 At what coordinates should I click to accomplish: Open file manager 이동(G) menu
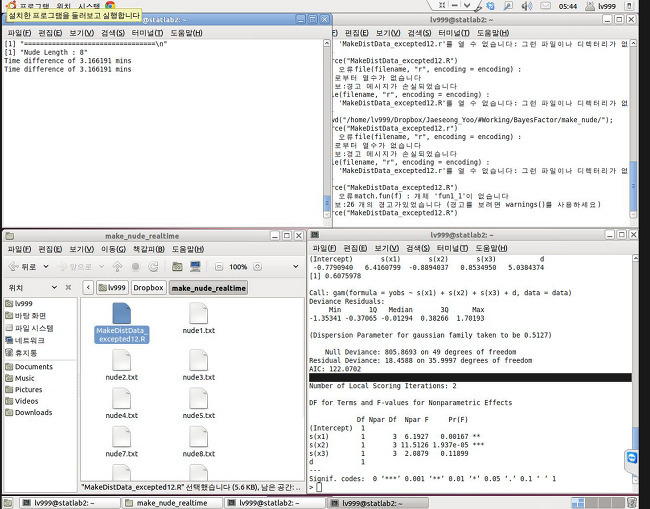pos(113,249)
